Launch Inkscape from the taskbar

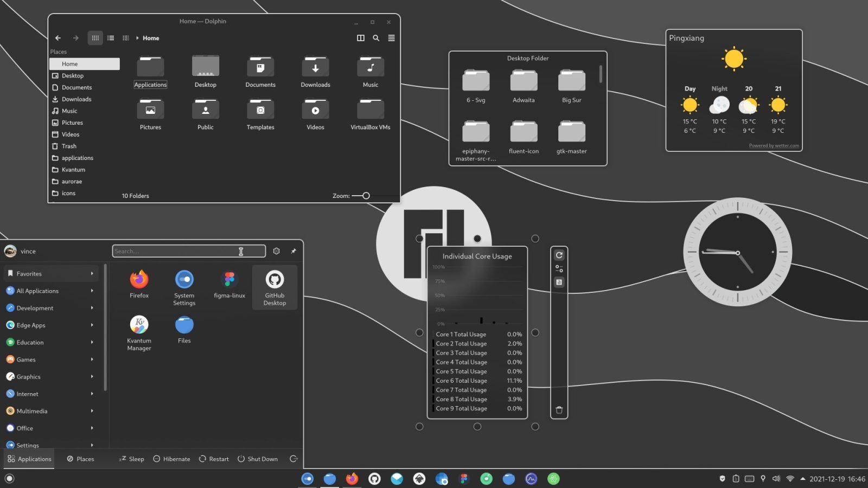(418, 479)
